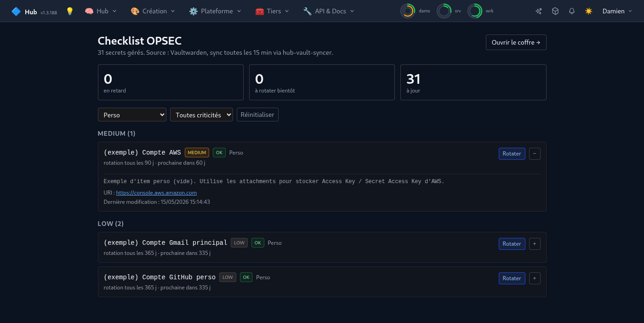The height and width of the screenshot is (323, 644).
Task: Open the Toutes criticités dropdown
Action: [x=201, y=115]
